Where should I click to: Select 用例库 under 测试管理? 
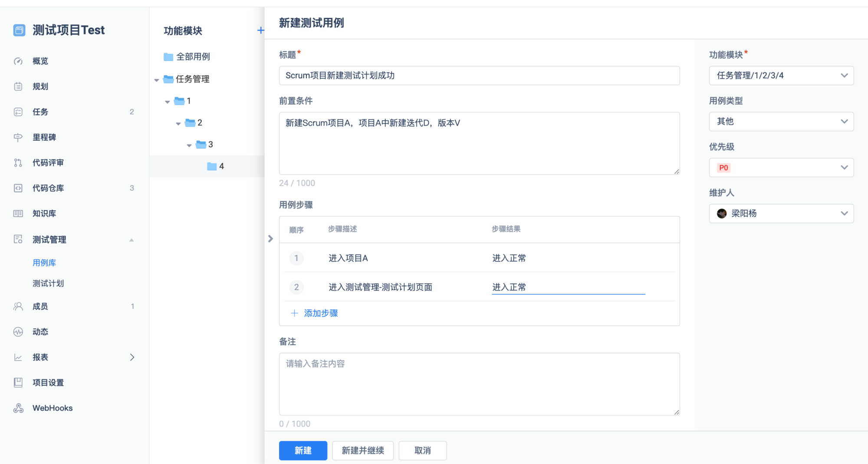[x=44, y=263]
